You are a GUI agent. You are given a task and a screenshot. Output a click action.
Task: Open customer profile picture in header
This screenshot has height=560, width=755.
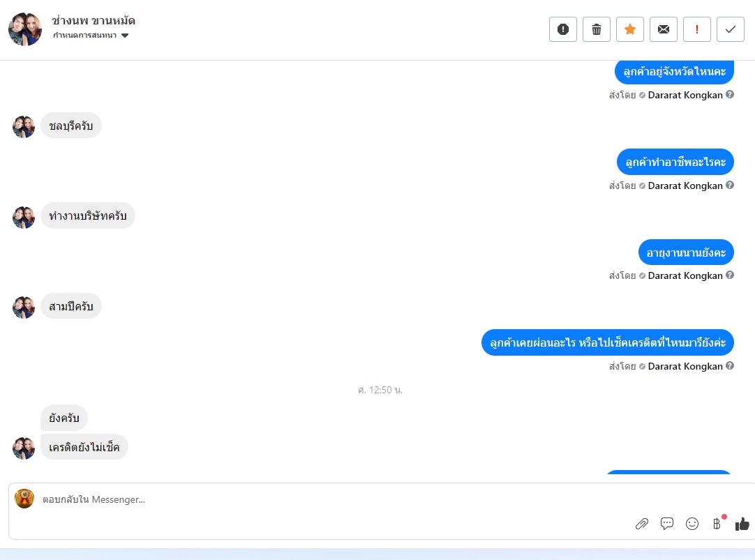click(x=25, y=29)
